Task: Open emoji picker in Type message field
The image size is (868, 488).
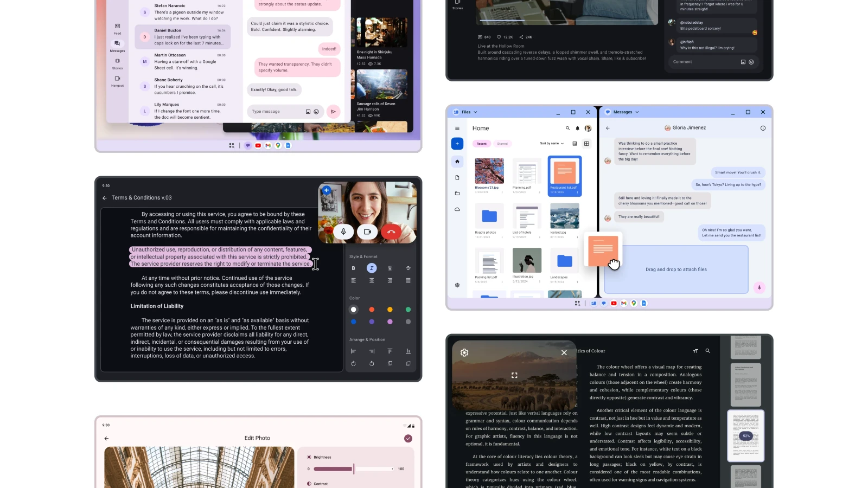Action: coord(316,112)
